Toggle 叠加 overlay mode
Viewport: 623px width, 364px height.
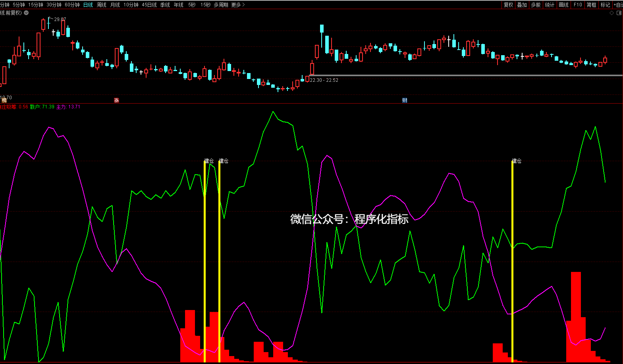pos(522,5)
